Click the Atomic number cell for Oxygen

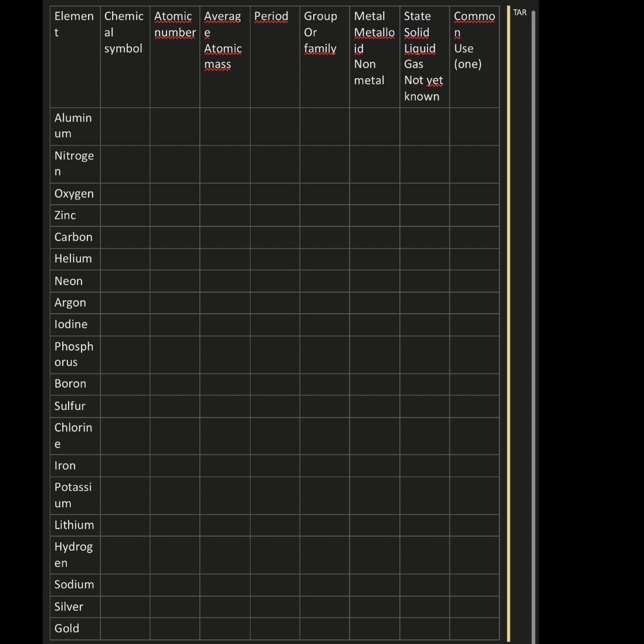[175, 194]
